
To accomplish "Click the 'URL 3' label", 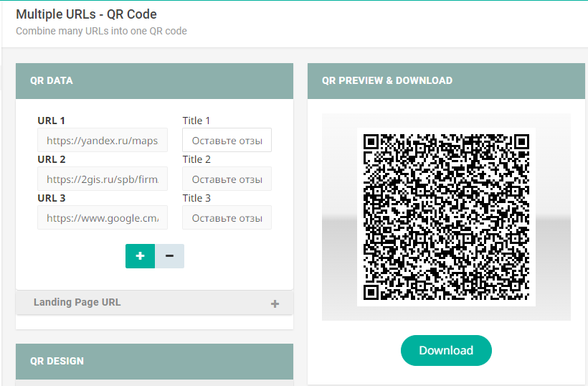I will click(52, 198).
